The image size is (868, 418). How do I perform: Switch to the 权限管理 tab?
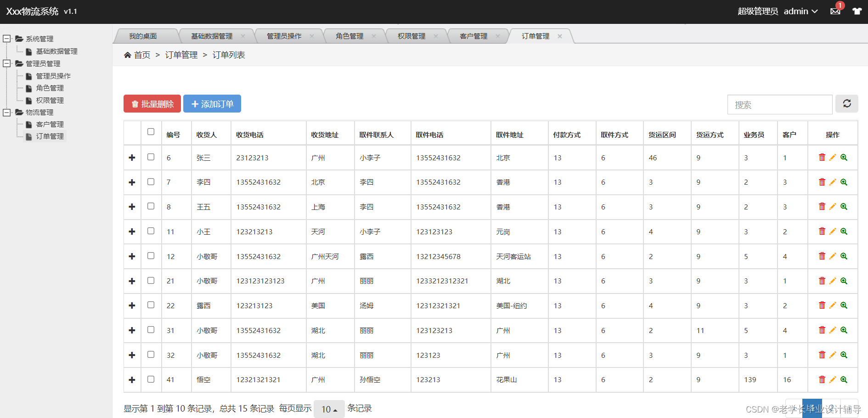tap(412, 36)
